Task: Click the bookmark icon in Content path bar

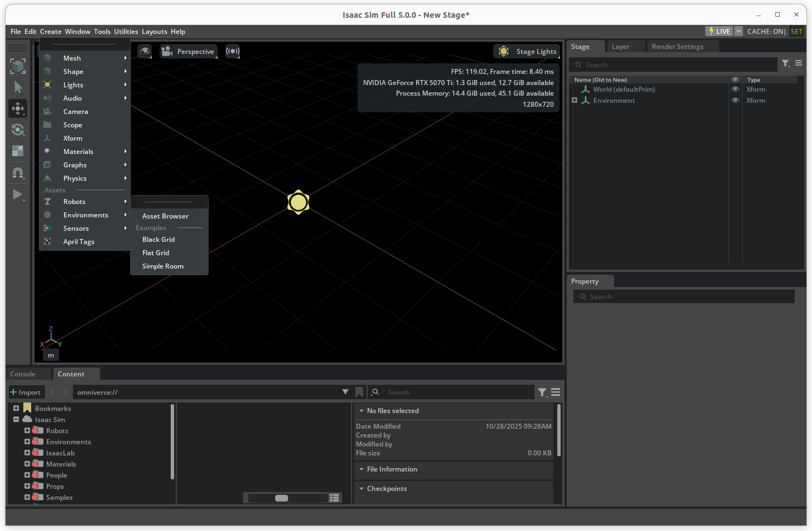Action: click(x=359, y=392)
